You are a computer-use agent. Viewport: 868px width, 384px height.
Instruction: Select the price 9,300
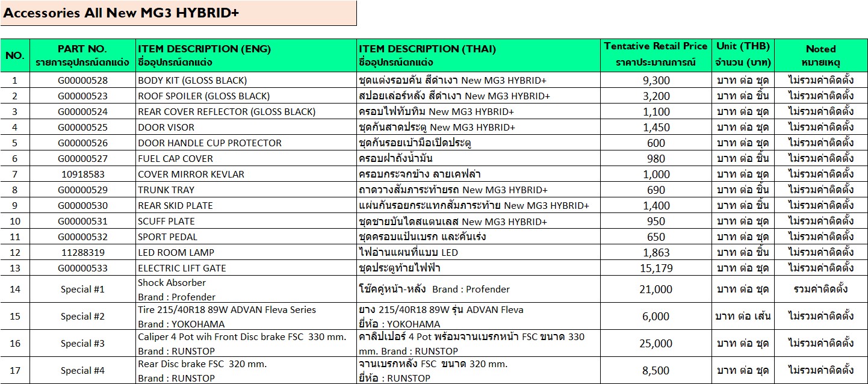click(x=656, y=80)
